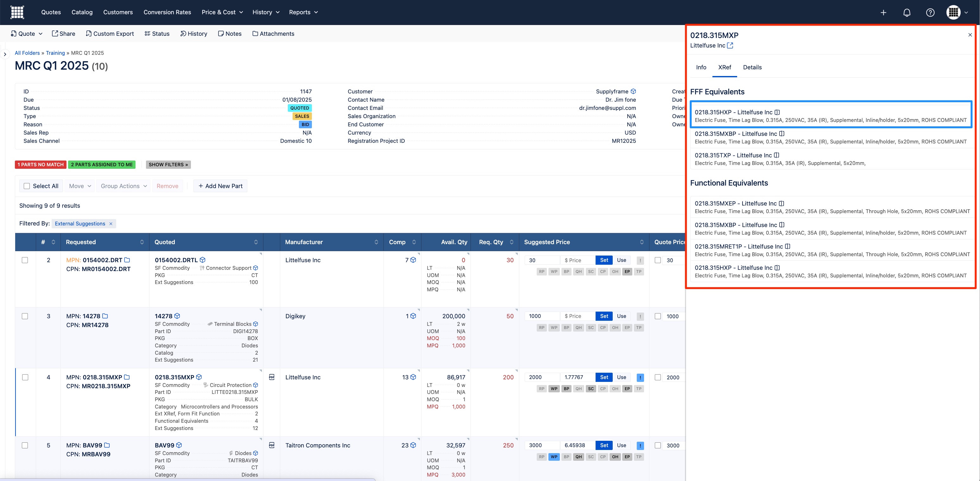Image resolution: width=980 pixels, height=481 pixels.
Task: Click alert icon in 0218.315MXP price row
Action: click(640, 377)
